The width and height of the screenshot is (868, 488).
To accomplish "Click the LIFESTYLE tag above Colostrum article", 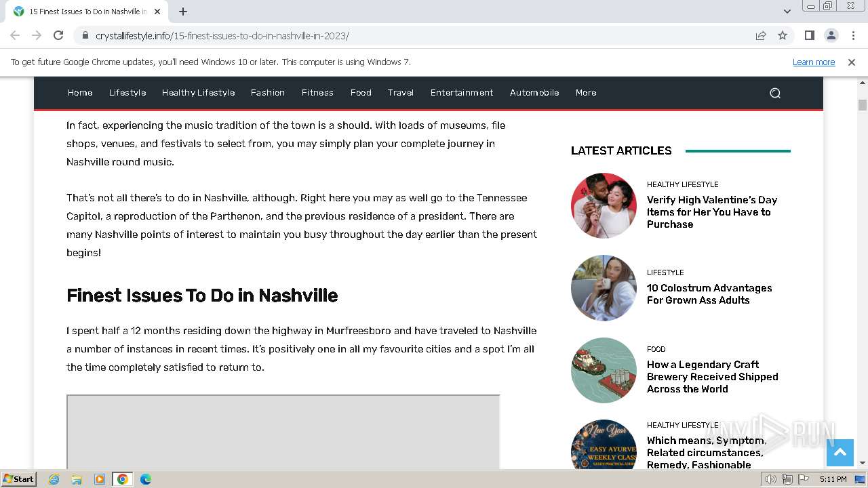I will pyautogui.click(x=665, y=272).
